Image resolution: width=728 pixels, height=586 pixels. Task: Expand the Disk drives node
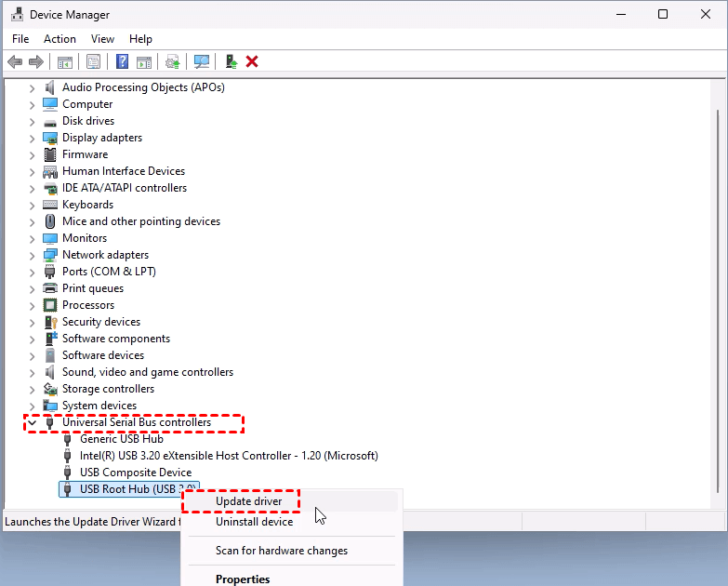click(x=32, y=122)
